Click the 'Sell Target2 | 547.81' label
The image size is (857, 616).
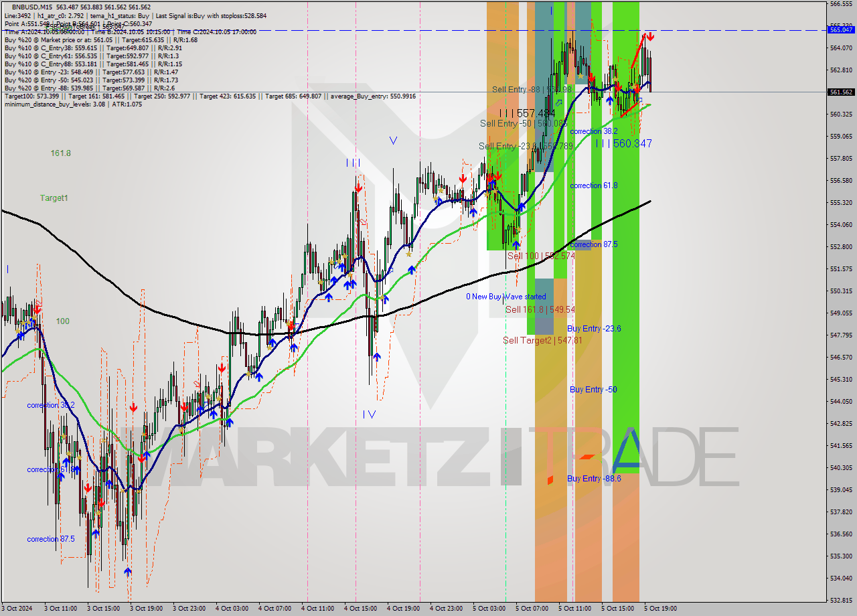pyautogui.click(x=542, y=340)
